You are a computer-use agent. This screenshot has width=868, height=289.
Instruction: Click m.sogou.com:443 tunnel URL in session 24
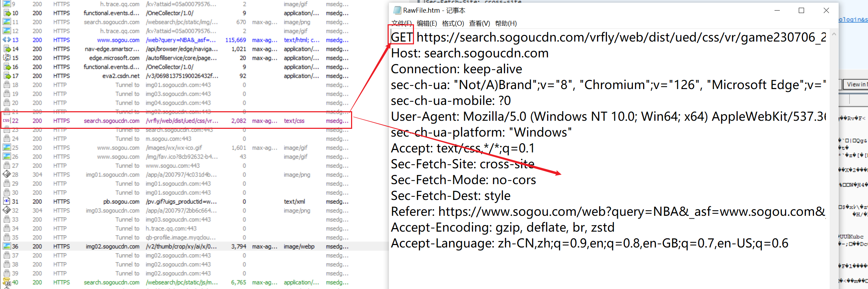click(168, 139)
